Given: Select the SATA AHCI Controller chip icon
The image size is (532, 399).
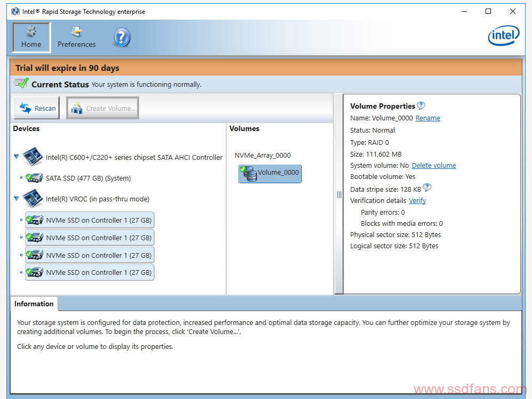Looking at the screenshot, I should [33, 156].
